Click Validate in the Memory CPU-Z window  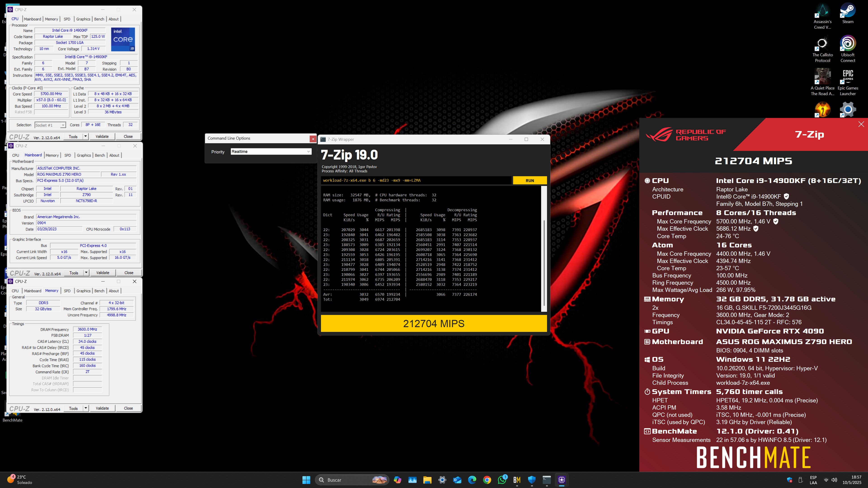click(x=102, y=408)
